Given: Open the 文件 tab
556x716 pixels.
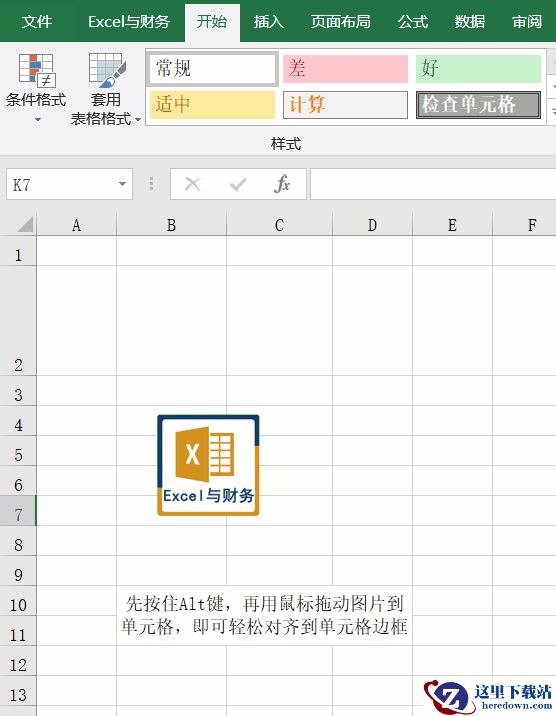Looking at the screenshot, I should 37,21.
